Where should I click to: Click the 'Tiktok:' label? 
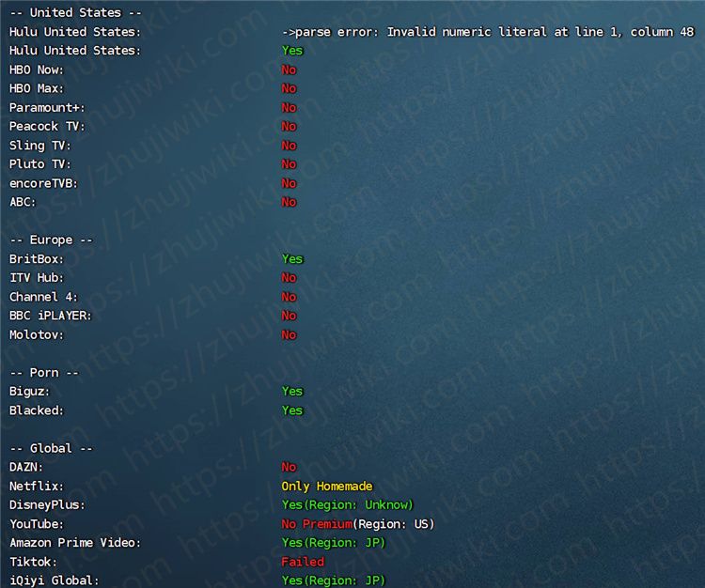coord(33,562)
